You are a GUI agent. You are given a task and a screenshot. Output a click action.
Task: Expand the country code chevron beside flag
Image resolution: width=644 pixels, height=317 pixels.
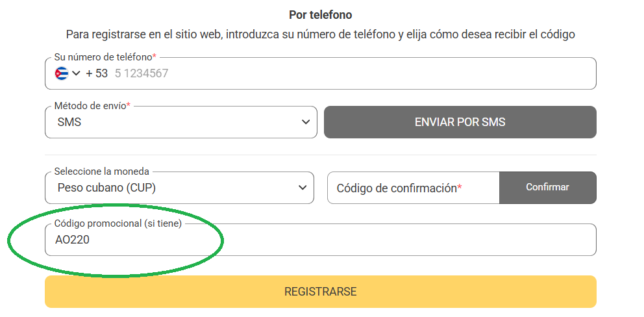click(x=76, y=73)
